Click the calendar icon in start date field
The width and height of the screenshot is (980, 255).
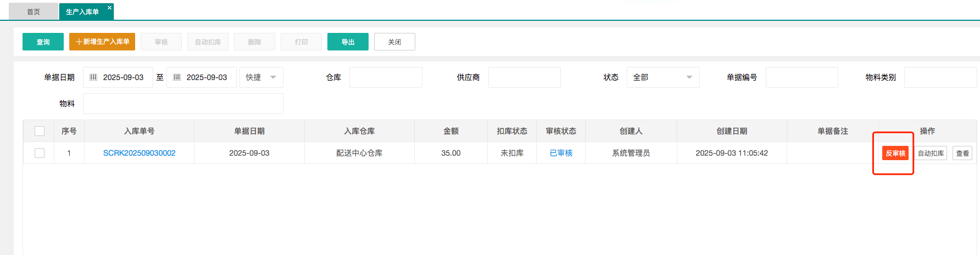[x=93, y=77]
